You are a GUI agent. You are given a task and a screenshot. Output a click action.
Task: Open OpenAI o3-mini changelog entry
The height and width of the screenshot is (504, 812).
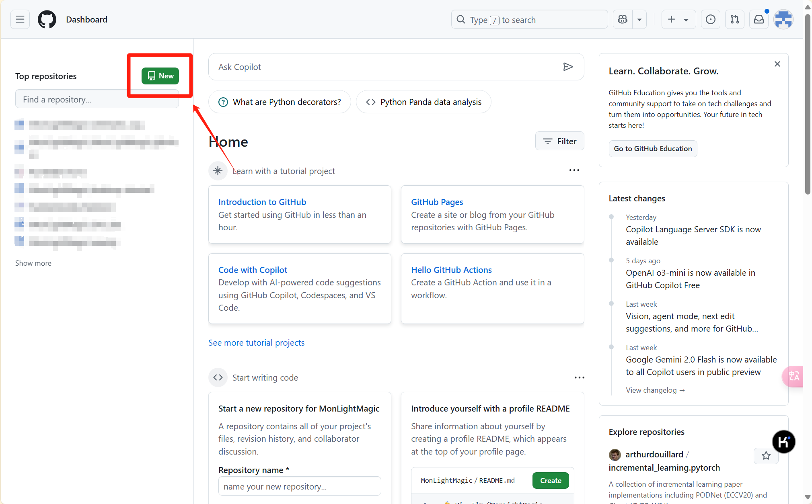691,279
